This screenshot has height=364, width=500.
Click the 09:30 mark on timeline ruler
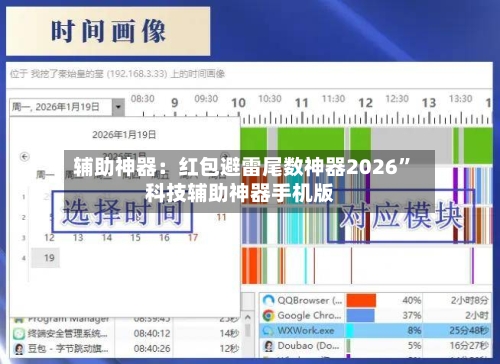[x=206, y=99]
